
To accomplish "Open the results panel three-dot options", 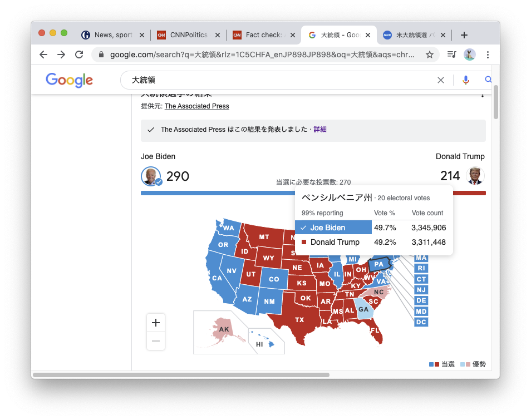I will [483, 95].
